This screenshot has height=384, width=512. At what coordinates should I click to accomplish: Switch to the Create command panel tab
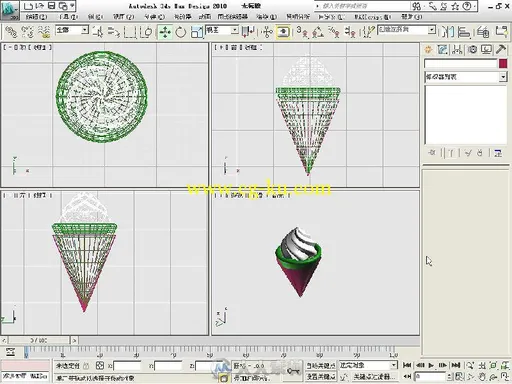(x=428, y=50)
